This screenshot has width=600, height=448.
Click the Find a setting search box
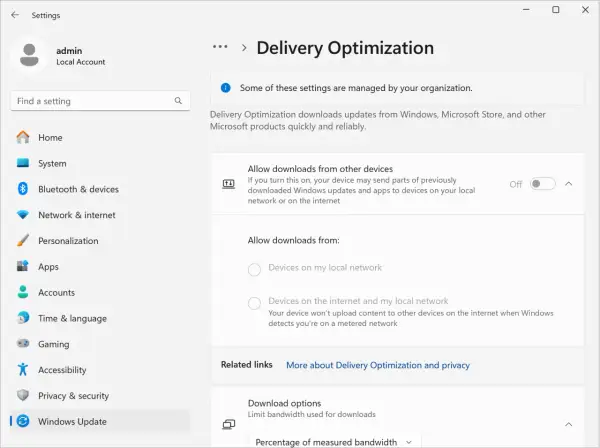pos(100,101)
